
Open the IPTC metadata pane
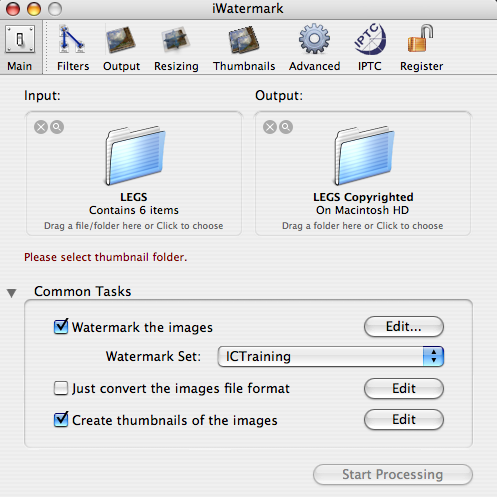tap(370, 48)
